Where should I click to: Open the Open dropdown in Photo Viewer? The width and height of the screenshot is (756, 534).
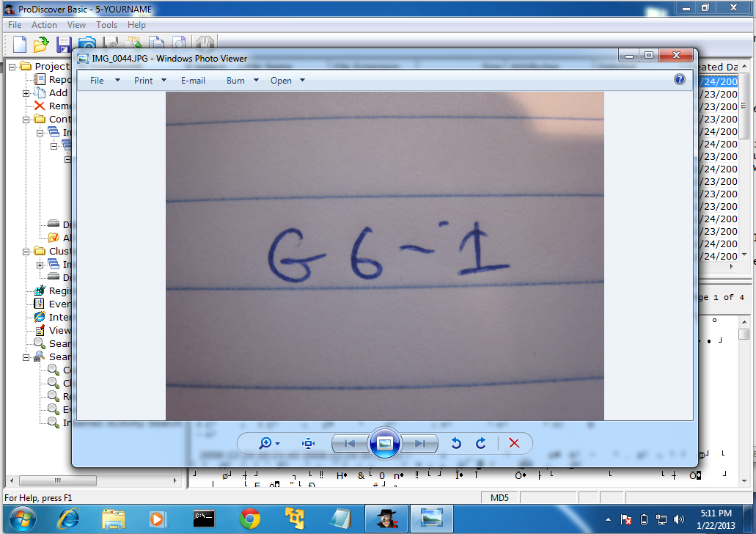coord(287,81)
